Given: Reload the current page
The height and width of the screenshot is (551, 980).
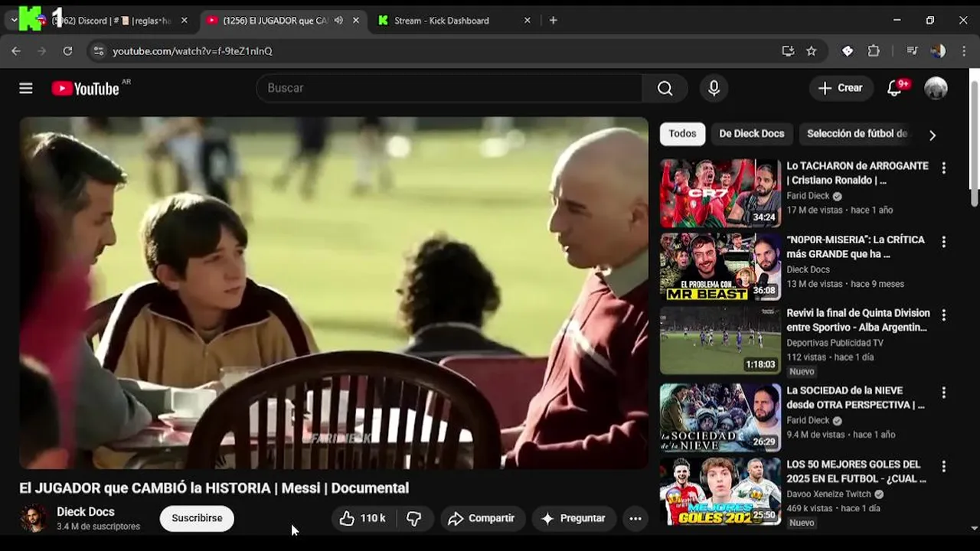Looking at the screenshot, I should pyautogui.click(x=67, y=51).
